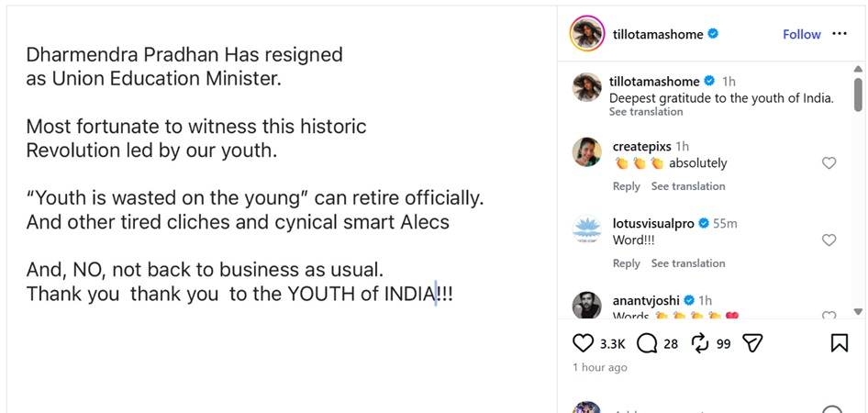Like createpixs's comment heart

829,162
